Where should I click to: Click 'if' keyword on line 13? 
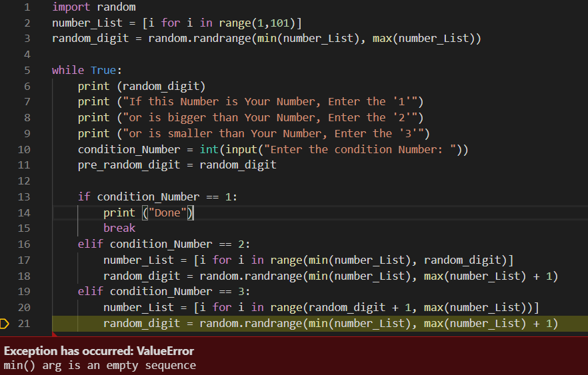[84, 197]
